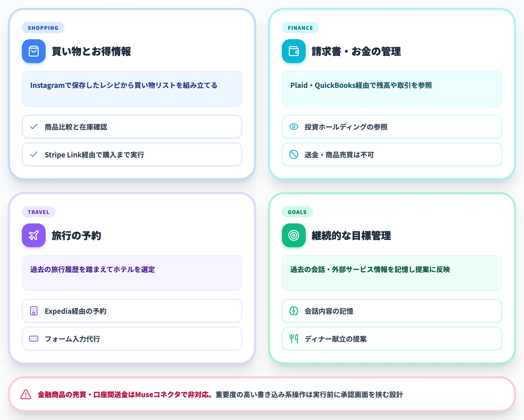Click the ディナー献立の提案 text
524x420 pixels.
(x=336, y=339)
